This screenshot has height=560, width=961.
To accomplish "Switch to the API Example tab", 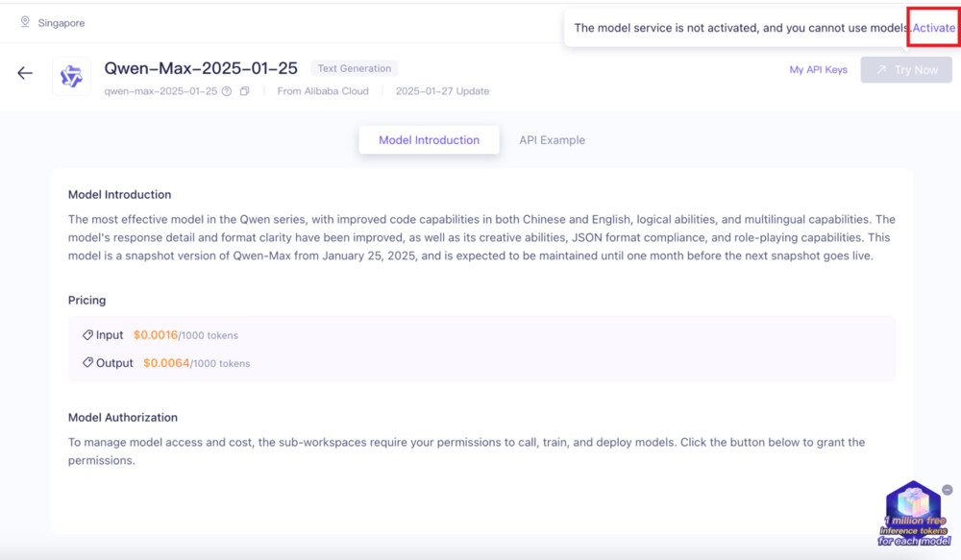I will coord(552,140).
